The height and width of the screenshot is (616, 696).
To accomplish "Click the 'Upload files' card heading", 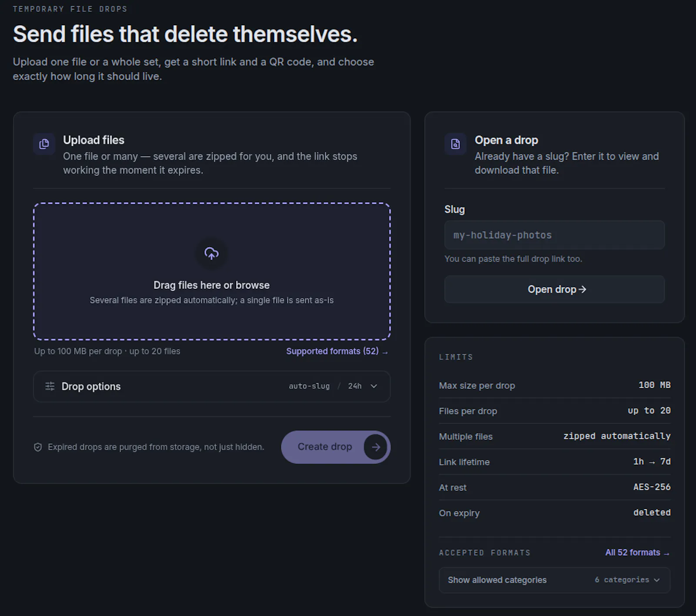I will coord(94,140).
